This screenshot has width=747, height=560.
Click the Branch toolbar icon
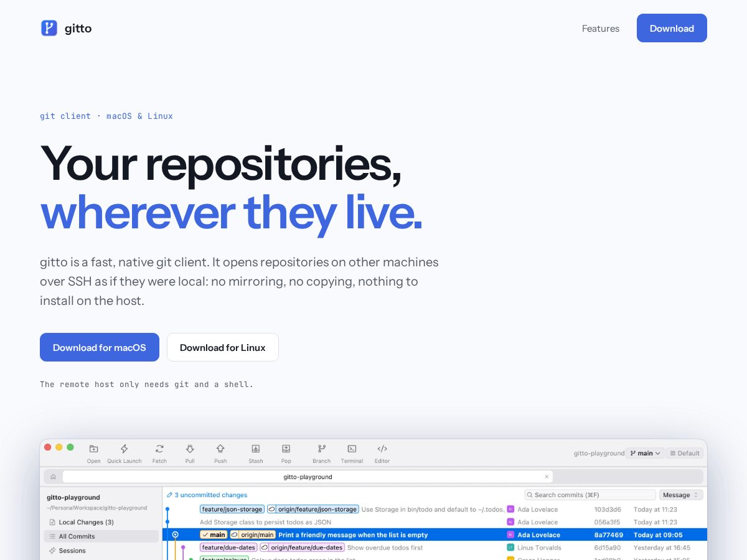322,449
